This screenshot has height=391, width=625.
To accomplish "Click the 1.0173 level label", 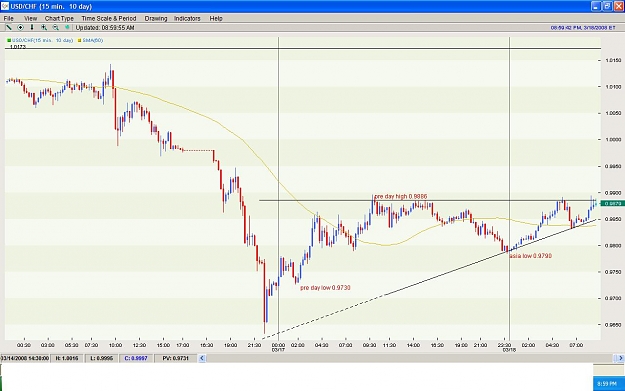I will [18, 47].
